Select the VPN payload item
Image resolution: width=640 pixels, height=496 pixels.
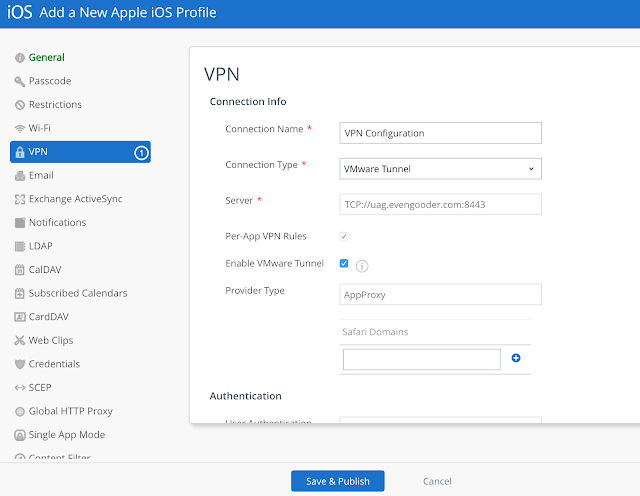[80, 152]
